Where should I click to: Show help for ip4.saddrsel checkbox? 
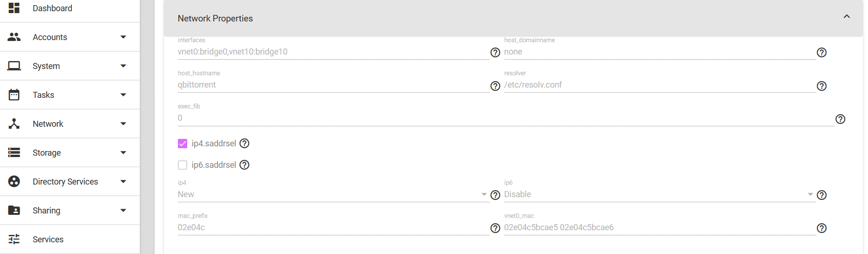click(x=245, y=144)
